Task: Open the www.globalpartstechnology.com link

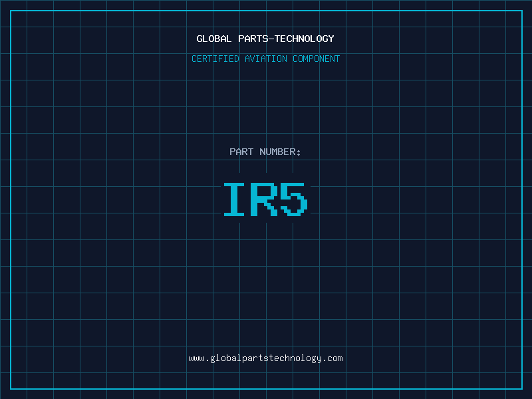Action: 265,358
